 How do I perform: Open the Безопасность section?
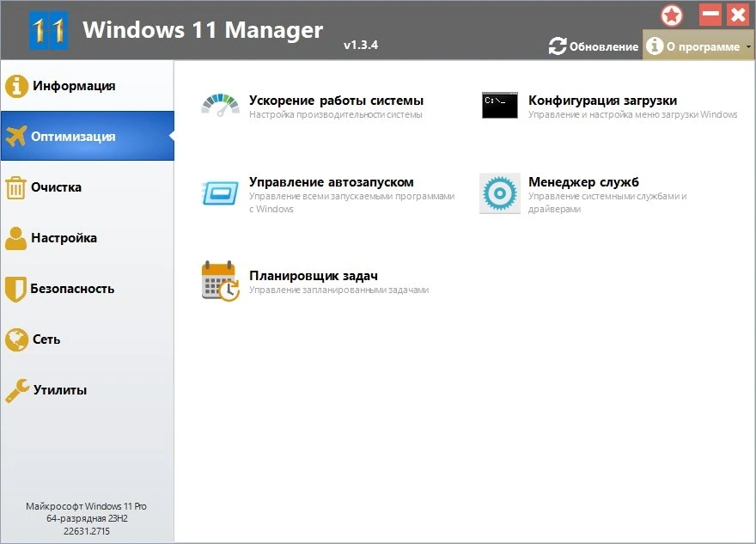click(88, 289)
